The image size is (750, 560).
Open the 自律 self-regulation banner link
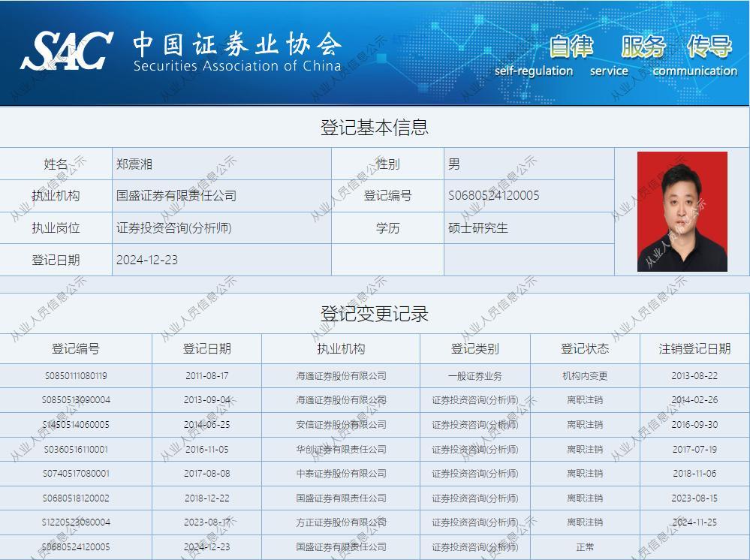click(571, 46)
